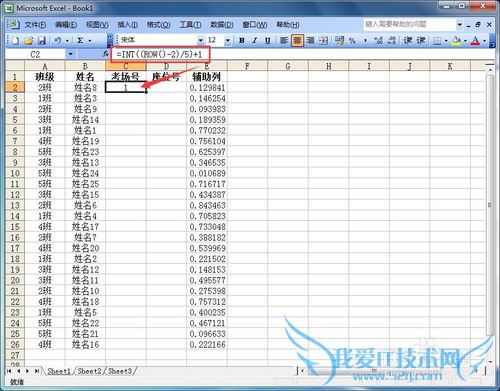The image size is (500, 391).
Task: Increase indent of cell
Action: coord(421,40)
